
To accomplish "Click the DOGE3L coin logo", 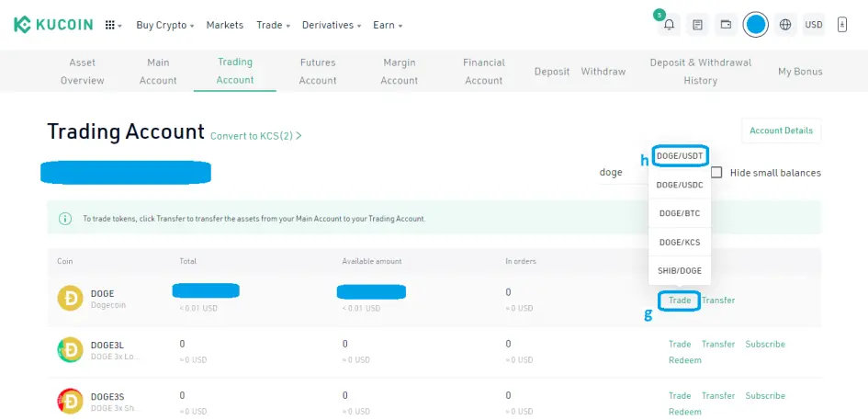I will [71, 349].
